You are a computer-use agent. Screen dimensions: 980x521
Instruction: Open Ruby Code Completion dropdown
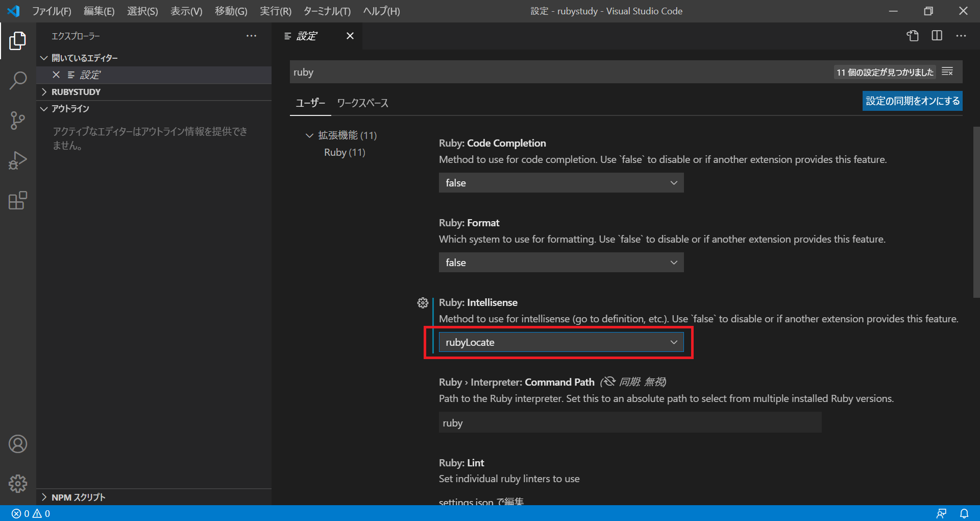561,183
